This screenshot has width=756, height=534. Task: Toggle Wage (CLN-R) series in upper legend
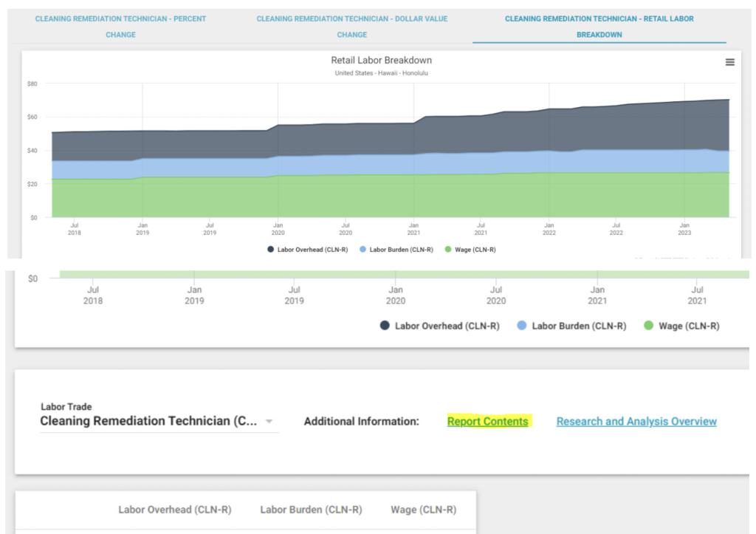[x=470, y=250]
